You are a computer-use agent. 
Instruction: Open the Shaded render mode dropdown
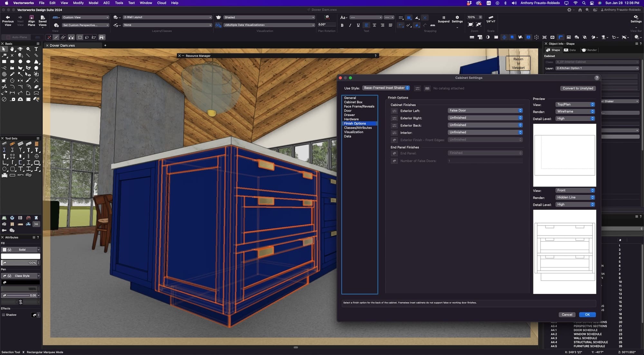[x=269, y=17]
